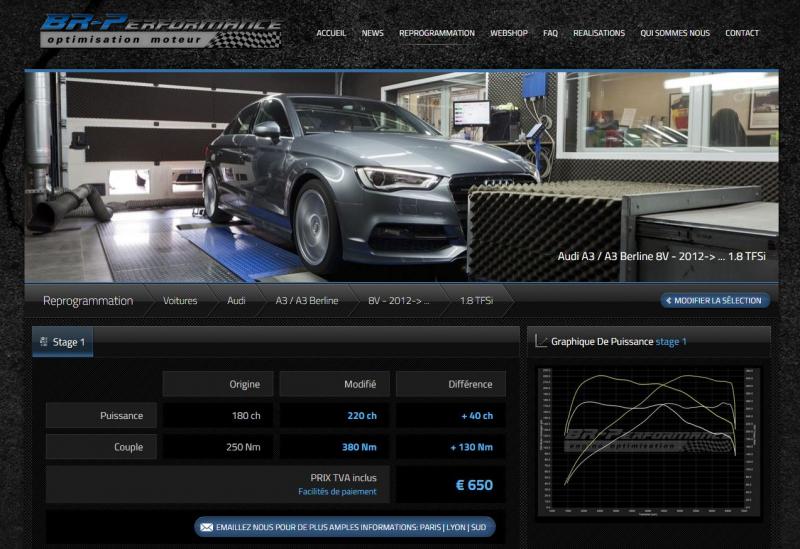Click the Puissance row label
800x549 pixels.
click(x=101, y=416)
